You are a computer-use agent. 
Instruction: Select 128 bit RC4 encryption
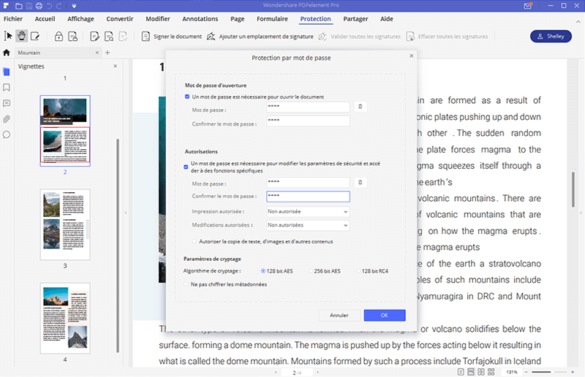tap(358, 271)
